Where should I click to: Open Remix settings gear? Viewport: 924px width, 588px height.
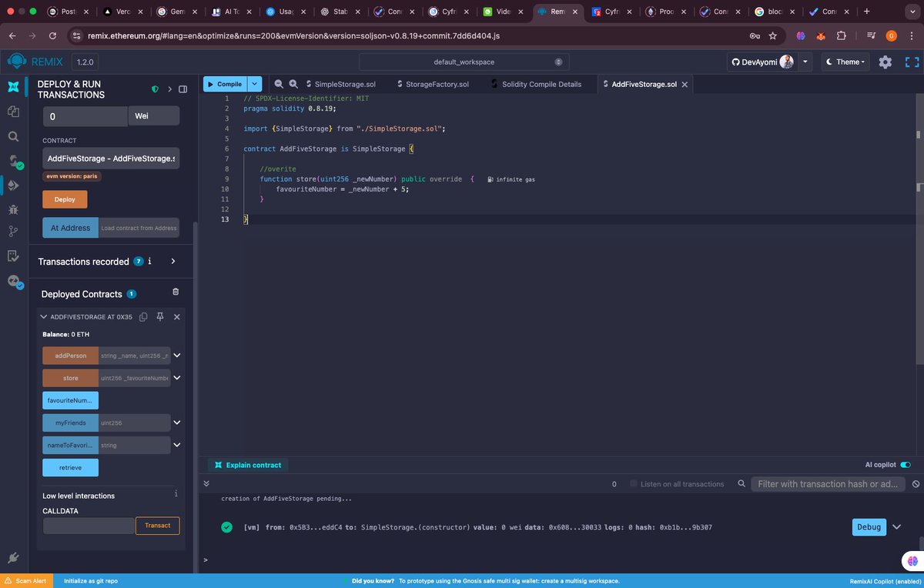pos(885,62)
